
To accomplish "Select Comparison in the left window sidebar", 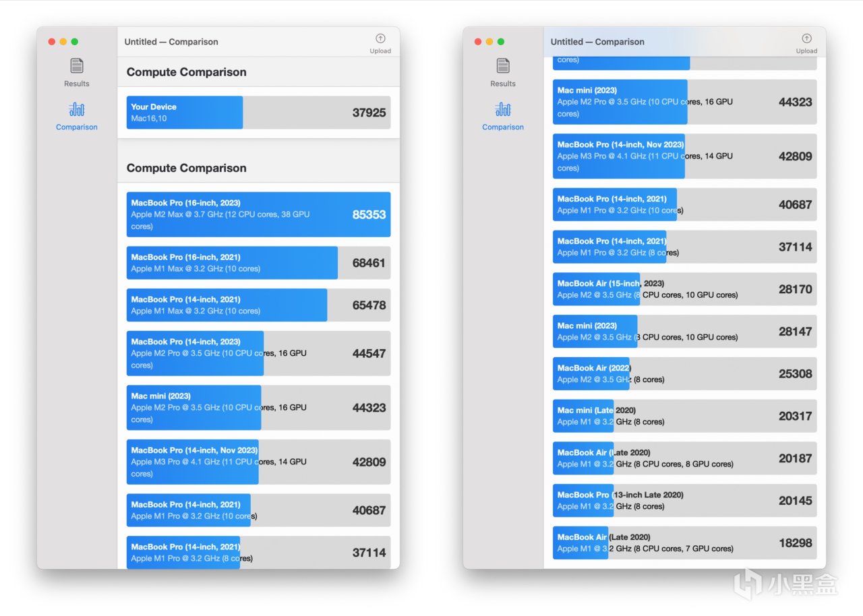I will [77, 116].
